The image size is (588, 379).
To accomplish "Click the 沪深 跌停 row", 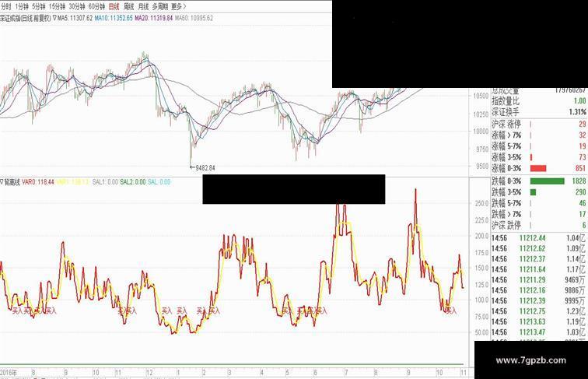I will pos(538,225).
